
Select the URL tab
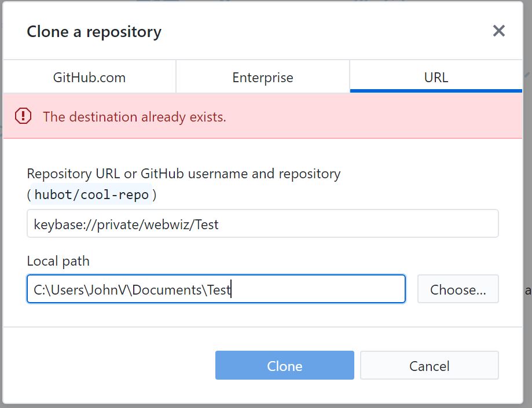[x=435, y=76]
